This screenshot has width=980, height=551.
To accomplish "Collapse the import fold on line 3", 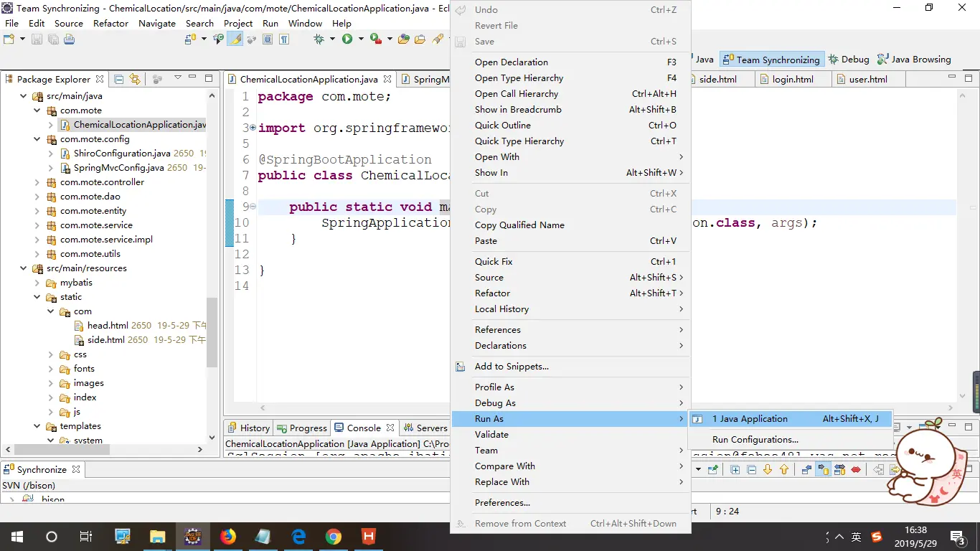I will pyautogui.click(x=252, y=128).
